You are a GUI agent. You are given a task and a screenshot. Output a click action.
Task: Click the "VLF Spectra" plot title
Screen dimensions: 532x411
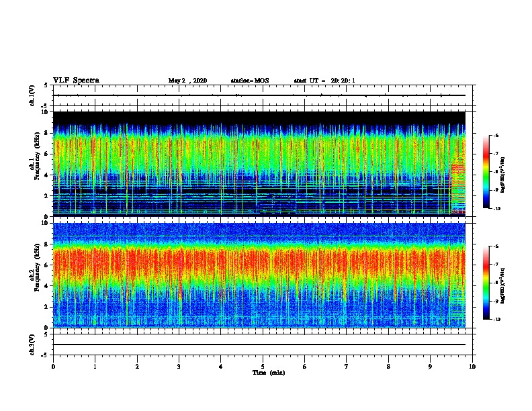point(76,81)
